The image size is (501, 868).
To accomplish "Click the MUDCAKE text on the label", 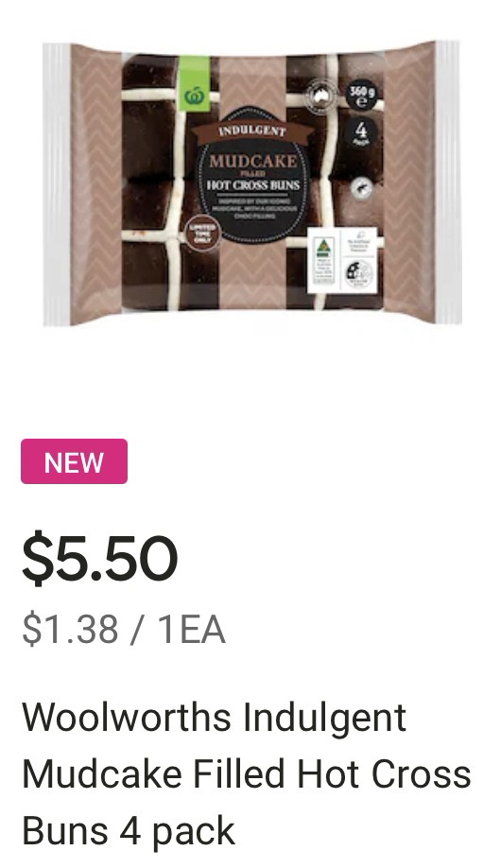I will (x=252, y=161).
